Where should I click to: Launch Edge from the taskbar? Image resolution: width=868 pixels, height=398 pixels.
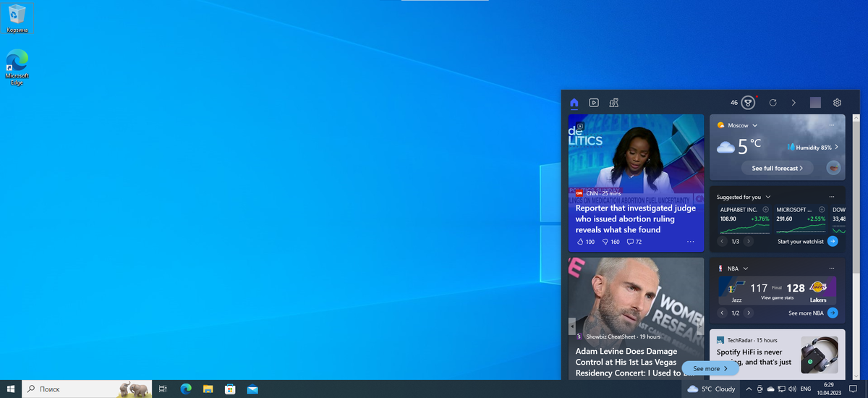point(185,389)
